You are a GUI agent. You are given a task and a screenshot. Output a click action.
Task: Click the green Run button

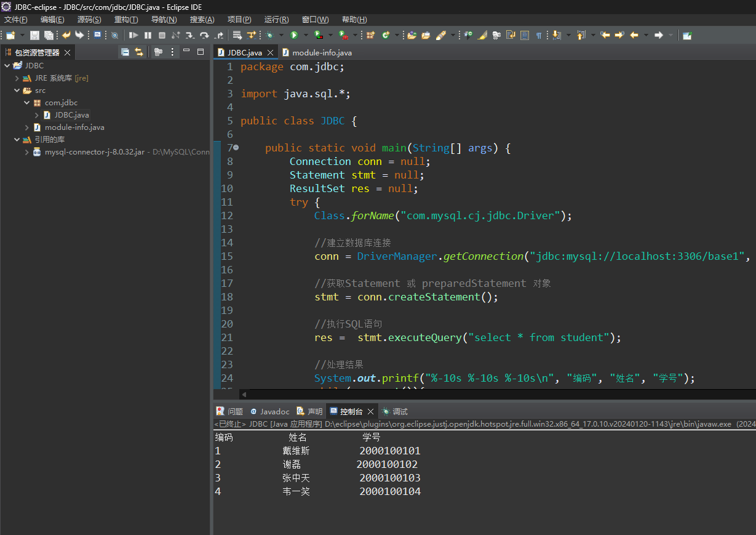coord(294,35)
